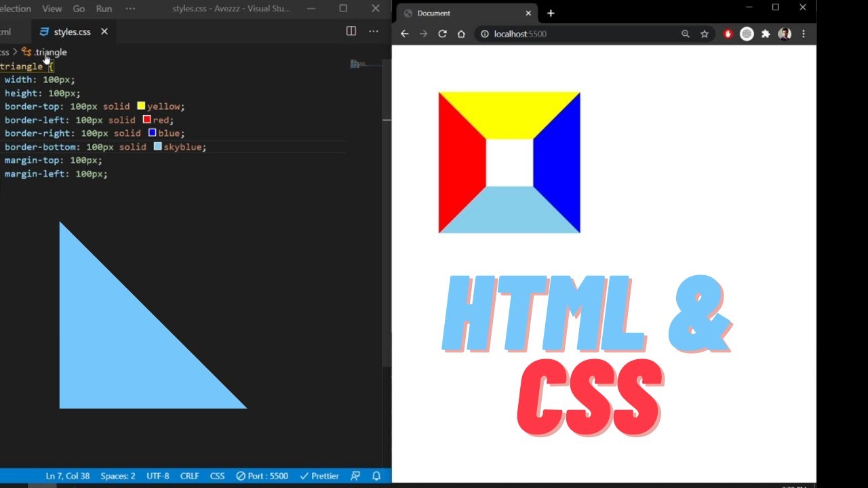Screen dimensions: 868x488
Task: Change end of line sequence CRLF
Action: point(190,476)
